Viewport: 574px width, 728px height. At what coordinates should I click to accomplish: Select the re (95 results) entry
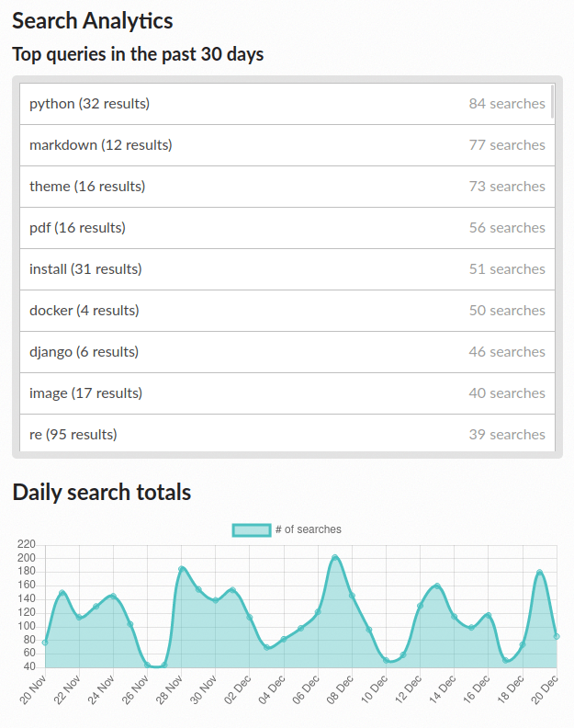[x=287, y=433]
